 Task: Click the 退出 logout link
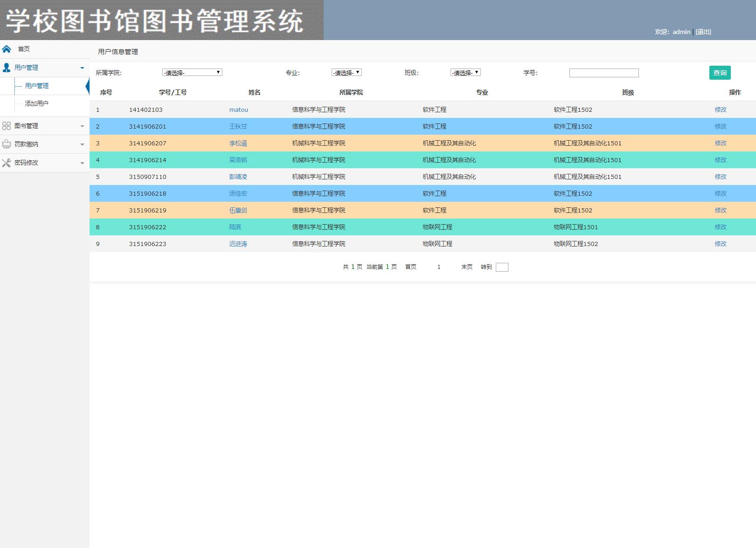(703, 32)
